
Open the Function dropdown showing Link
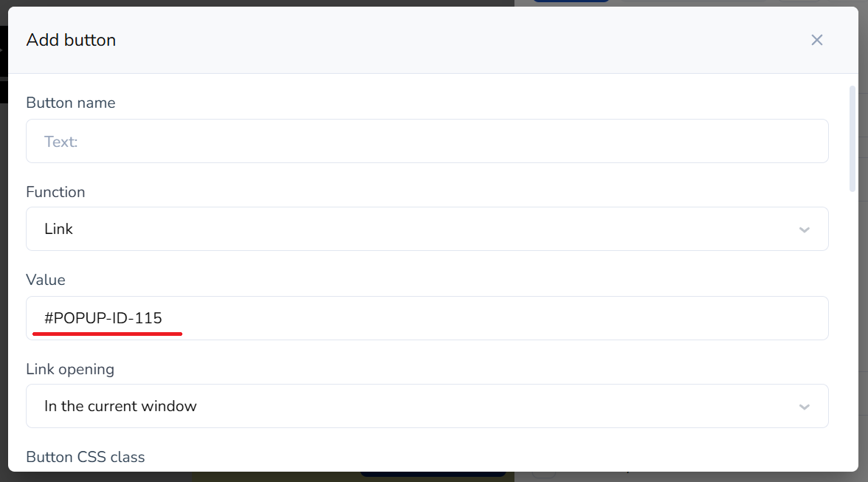click(427, 229)
